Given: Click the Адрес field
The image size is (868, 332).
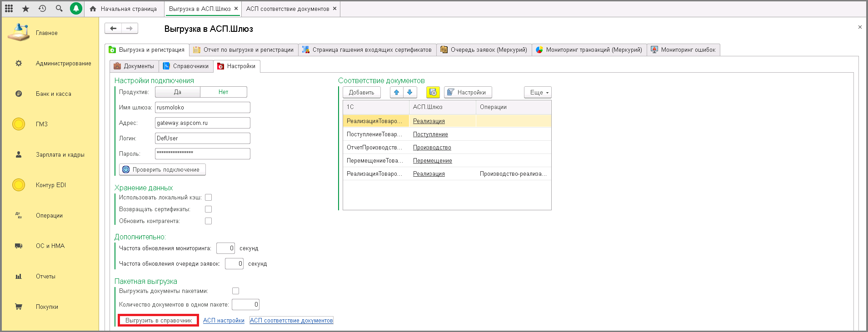Looking at the screenshot, I should pyautogui.click(x=203, y=123).
